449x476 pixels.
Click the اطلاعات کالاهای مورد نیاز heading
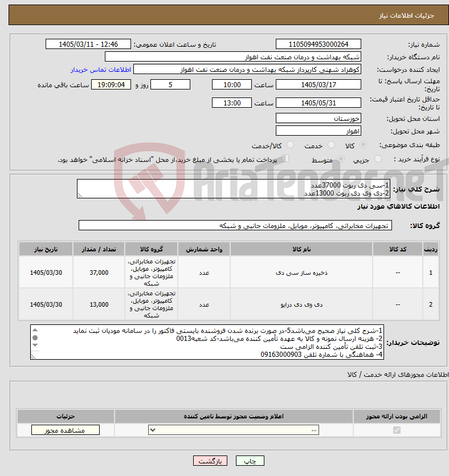[x=398, y=206]
